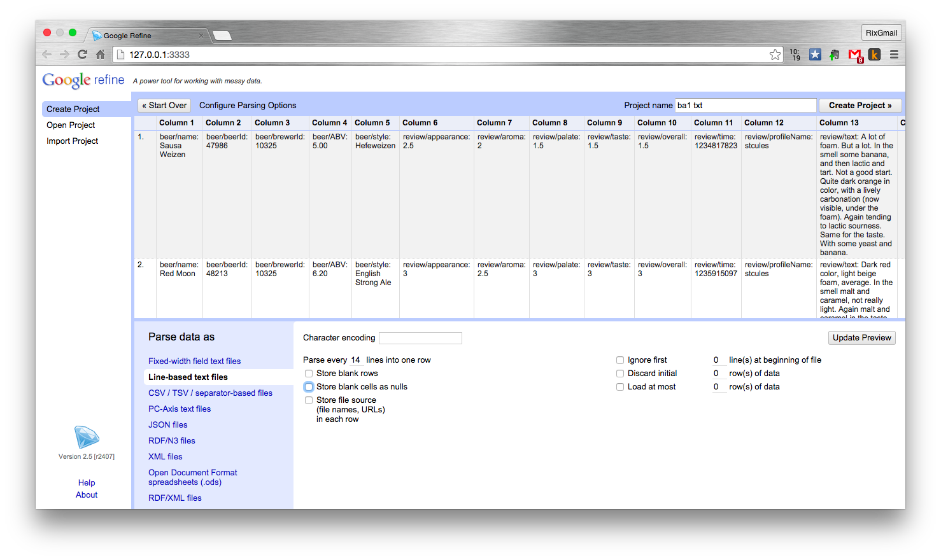
Task: Enable Store blank rows checkbox
Action: coord(309,374)
